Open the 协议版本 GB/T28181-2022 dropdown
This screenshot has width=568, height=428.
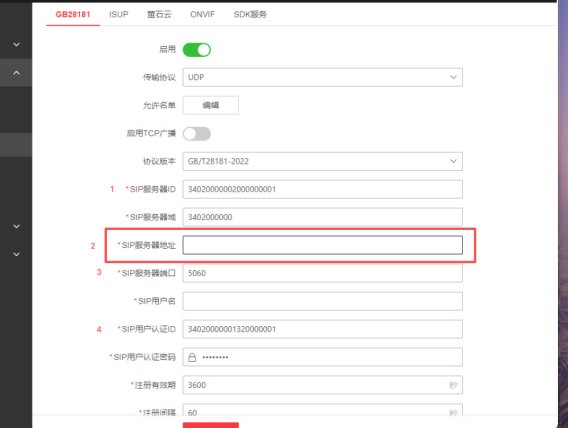click(x=322, y=161)
